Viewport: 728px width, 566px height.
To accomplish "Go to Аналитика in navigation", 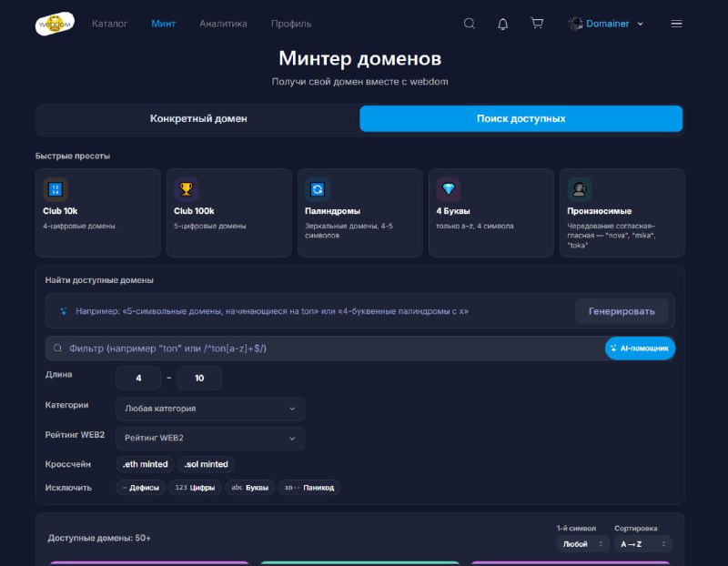I will click(x=223, y=24).
